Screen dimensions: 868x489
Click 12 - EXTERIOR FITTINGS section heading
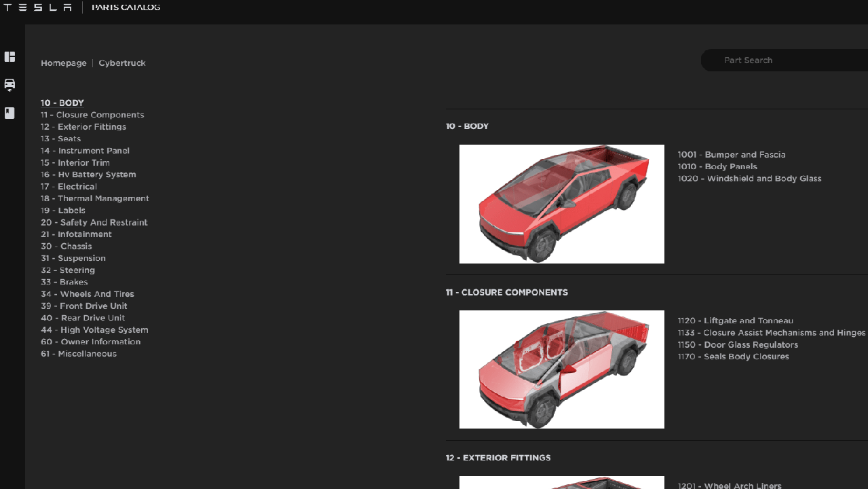[498, 458]
